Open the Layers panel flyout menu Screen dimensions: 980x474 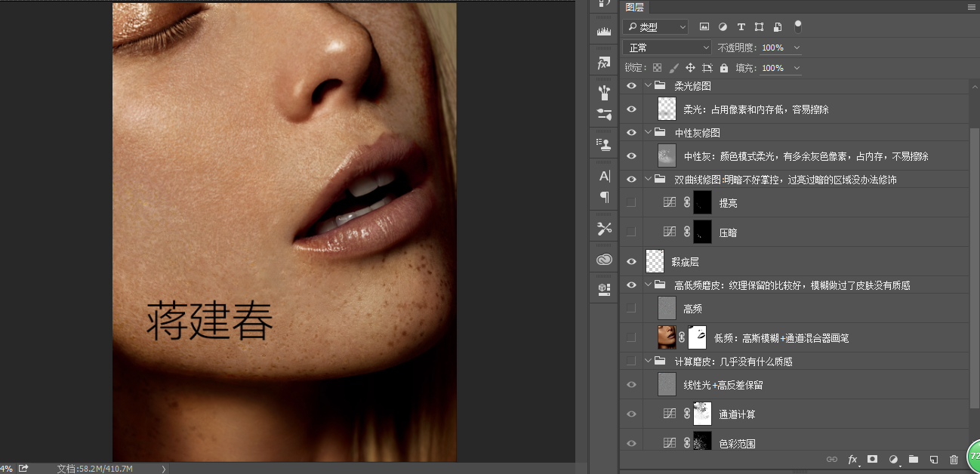coord(971,7)
